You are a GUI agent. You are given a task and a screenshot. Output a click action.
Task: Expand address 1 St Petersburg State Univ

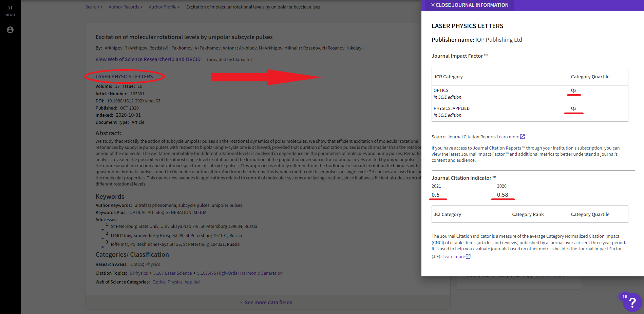coord(102,230)
